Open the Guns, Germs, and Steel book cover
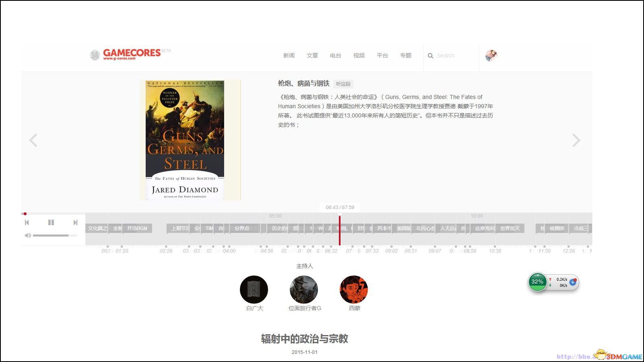The image size is (644, 362). (190, 140)
